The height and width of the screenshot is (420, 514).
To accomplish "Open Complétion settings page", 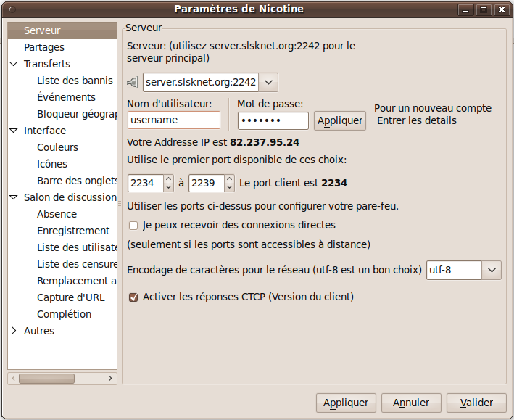I will (x=64, y=314).
